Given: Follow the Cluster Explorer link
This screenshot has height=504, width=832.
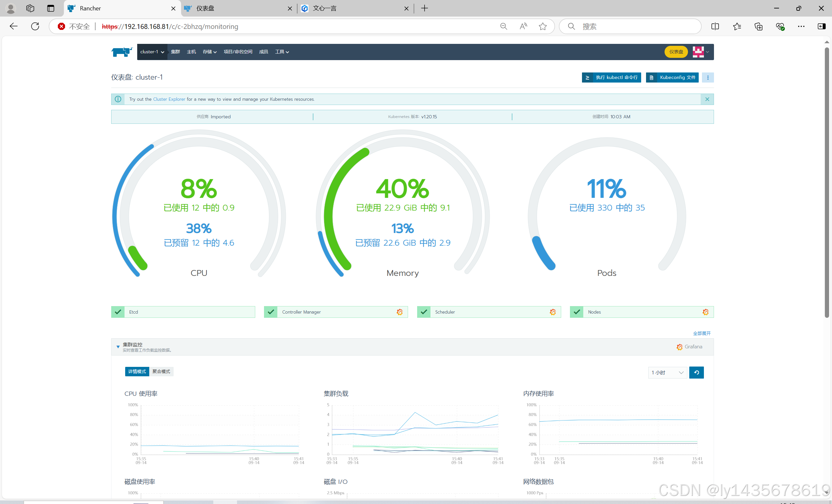Looking at the screenshot, I should click(169, 99).
